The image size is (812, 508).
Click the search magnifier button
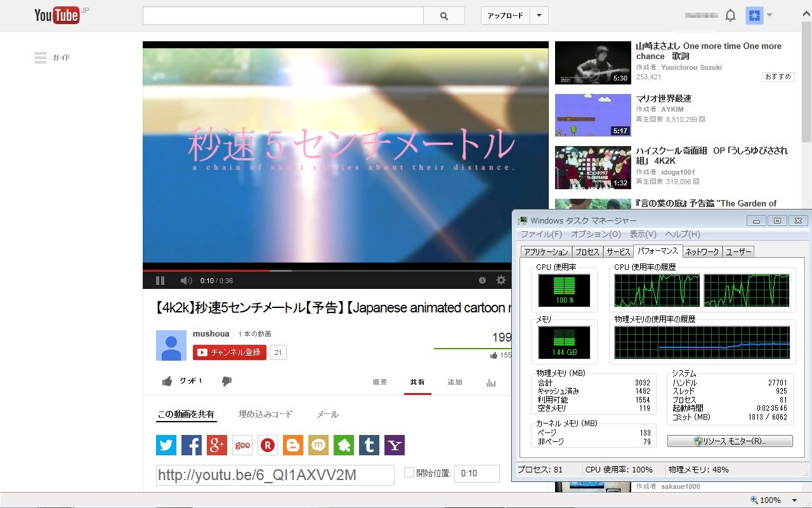click(444, 16)
